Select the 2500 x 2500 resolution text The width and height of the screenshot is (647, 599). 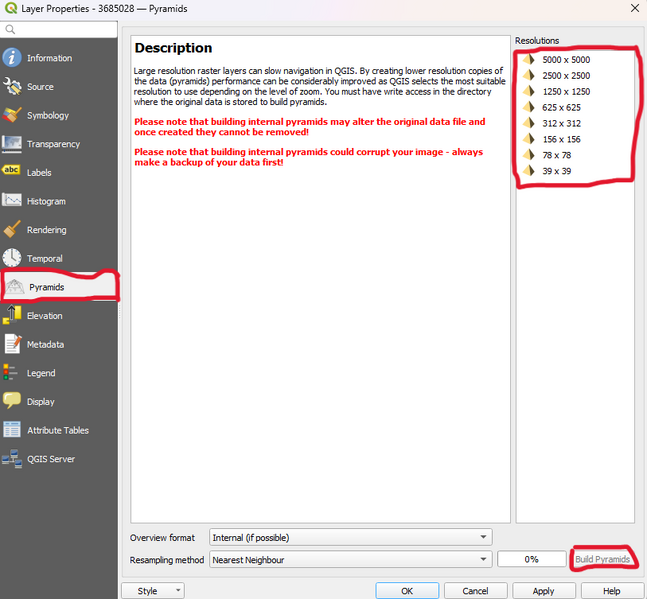566,75
